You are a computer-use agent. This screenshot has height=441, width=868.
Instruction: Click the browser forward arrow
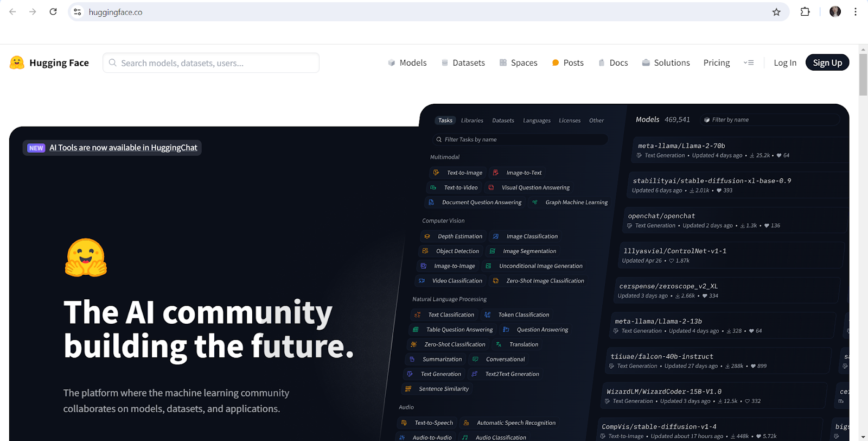pyautogui.click(x=33, y=11)
